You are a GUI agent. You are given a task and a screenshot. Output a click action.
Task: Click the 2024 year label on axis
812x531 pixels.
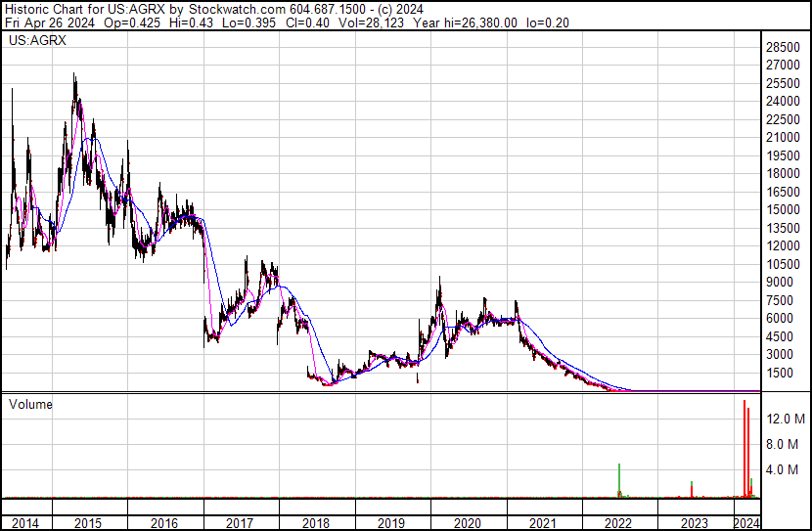pos(747,523)
